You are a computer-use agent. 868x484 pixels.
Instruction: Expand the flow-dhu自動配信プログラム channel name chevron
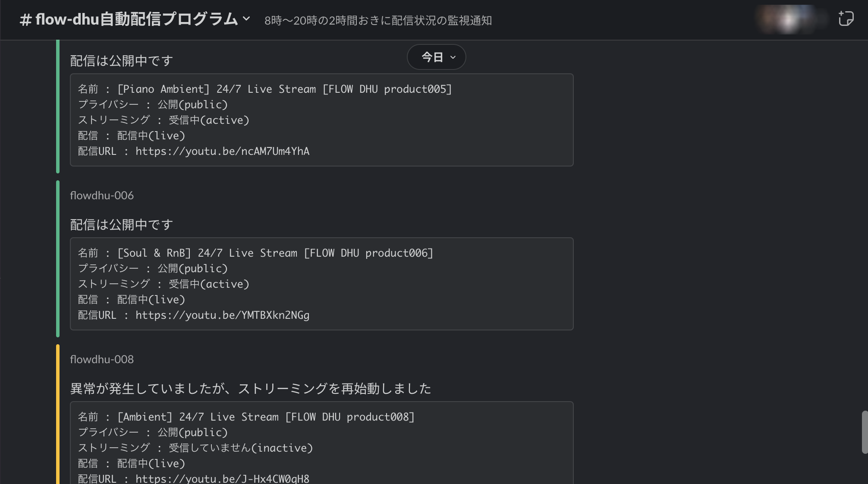pos(246,19)
